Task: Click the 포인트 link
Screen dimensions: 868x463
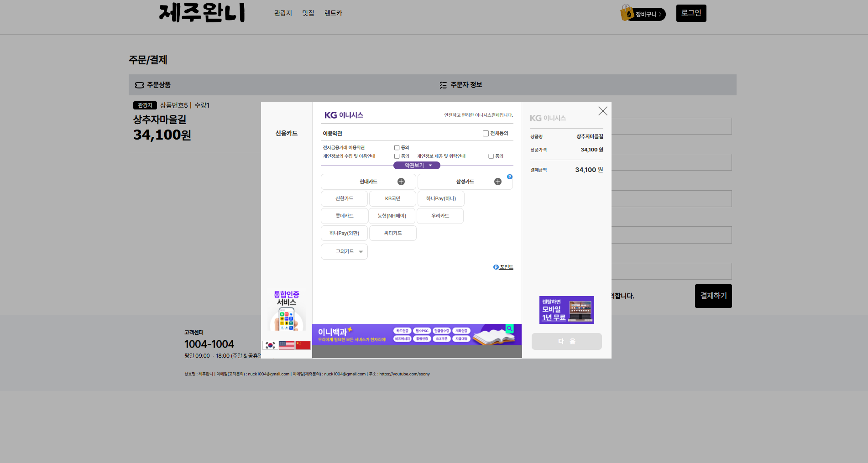Action: (503, 267)
